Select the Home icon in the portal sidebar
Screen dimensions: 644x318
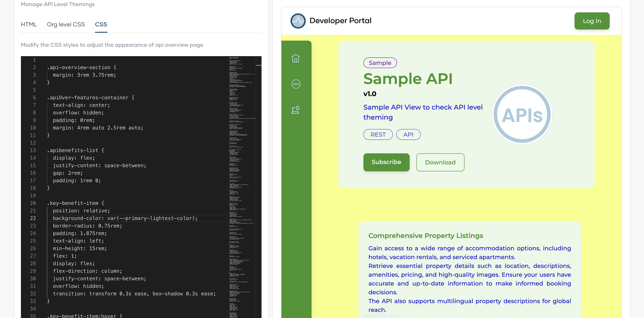pos(296,59)
